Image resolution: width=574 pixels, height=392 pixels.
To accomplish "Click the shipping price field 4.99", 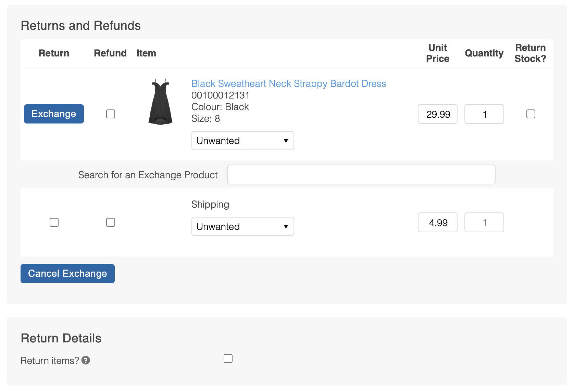I will click(437, 222).
